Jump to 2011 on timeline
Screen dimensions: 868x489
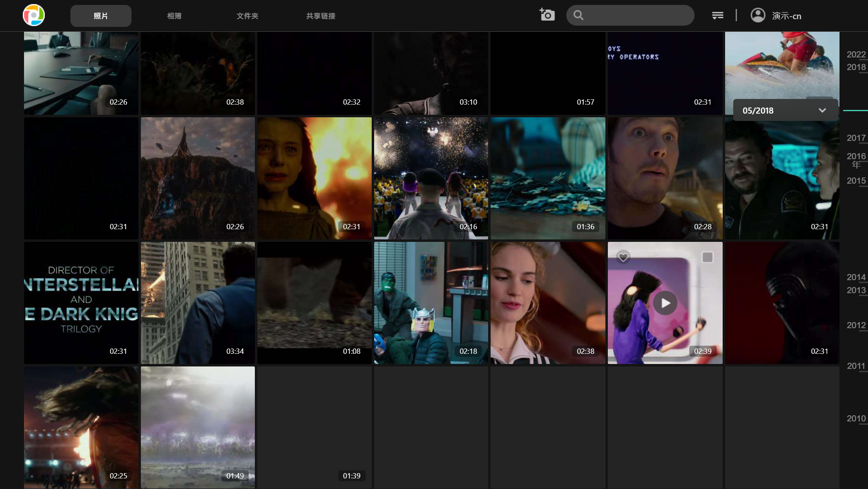[x=856, y=366]
